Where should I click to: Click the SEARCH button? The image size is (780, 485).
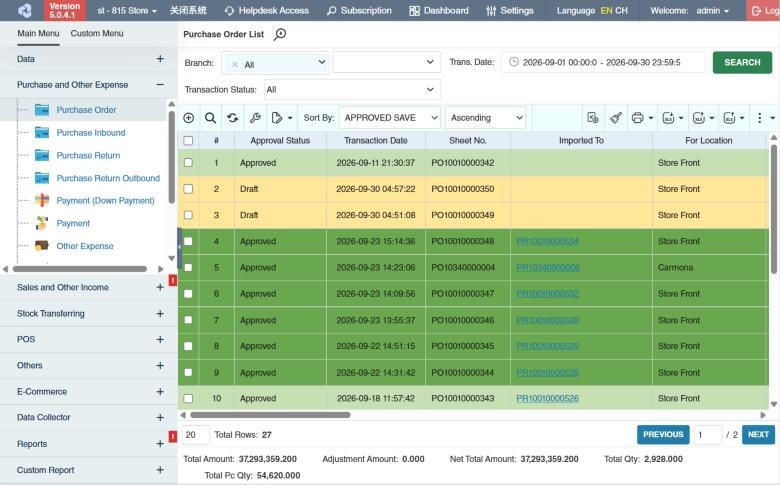pos(742,62)
